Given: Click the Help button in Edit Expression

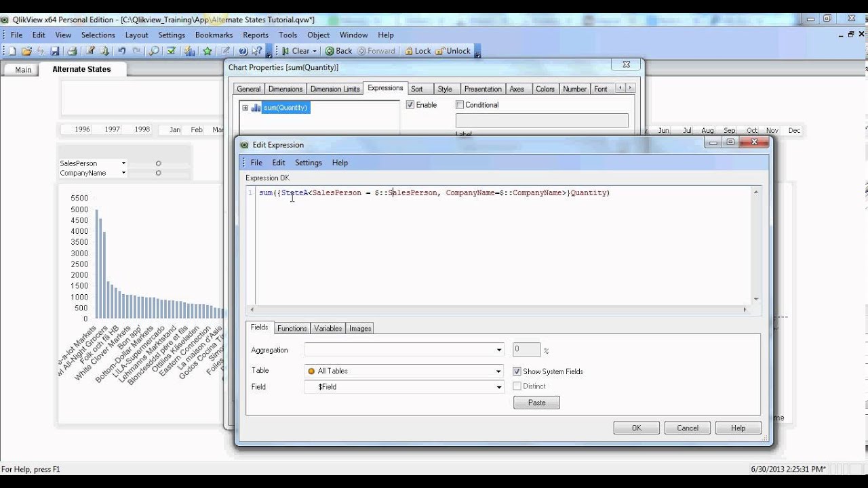Looking at the screenshot, I should pos(738,428).
